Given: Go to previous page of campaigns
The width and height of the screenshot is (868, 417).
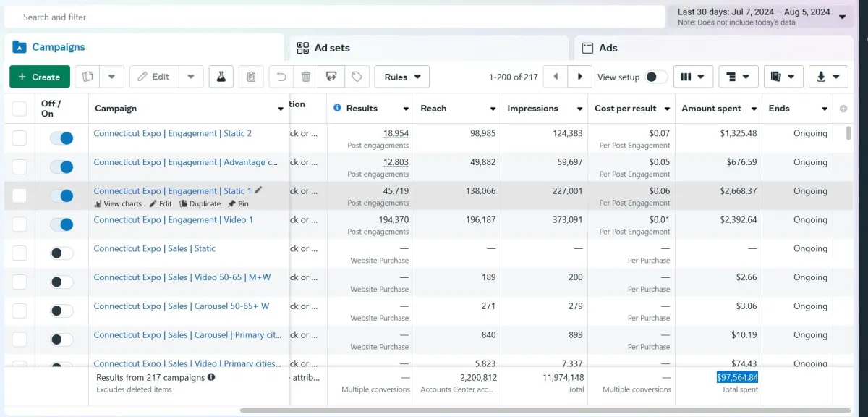Looking at the screenshot, I should click(556, 77).
